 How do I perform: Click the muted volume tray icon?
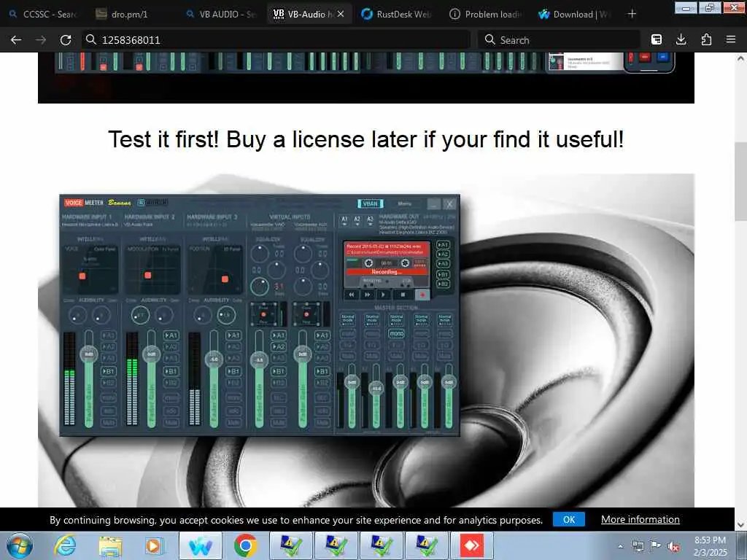tap(673, 546)
